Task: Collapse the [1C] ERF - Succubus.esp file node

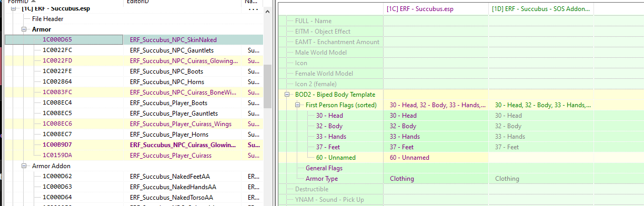Action: point(14,8)
